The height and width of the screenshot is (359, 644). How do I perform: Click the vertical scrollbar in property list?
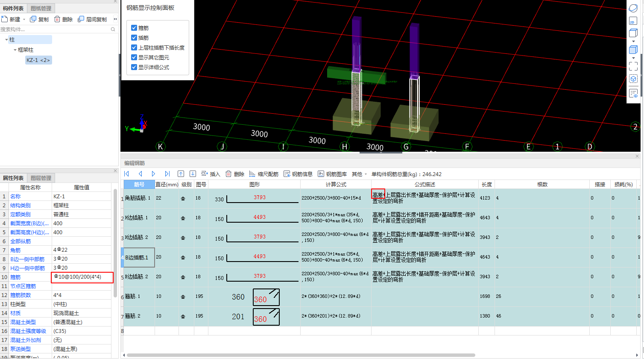pos(115,243)
